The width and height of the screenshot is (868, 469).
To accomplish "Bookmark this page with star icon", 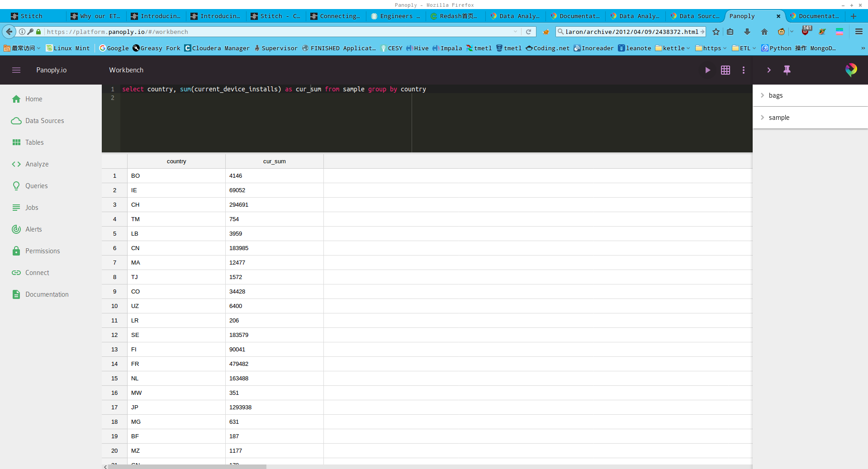I will point(716,32).
